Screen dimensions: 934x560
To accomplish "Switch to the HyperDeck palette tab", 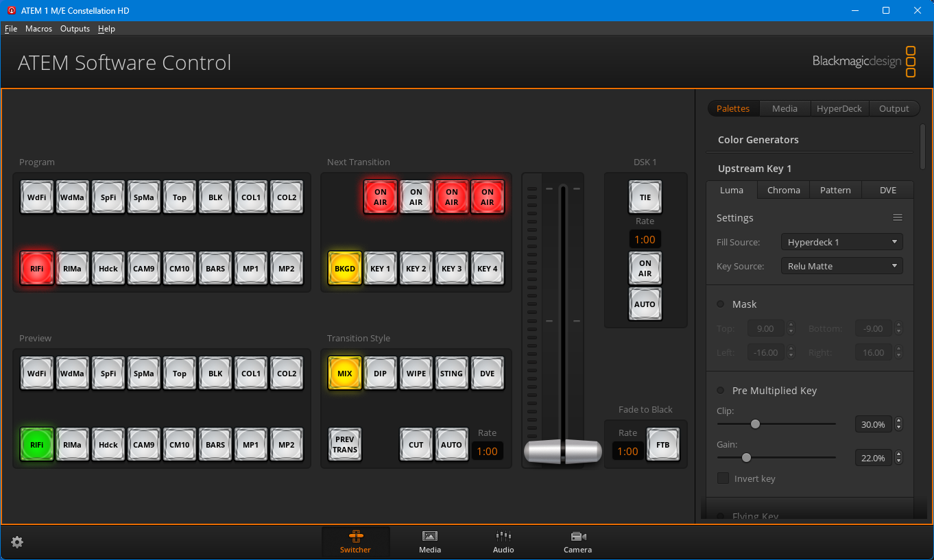I will click(839, 108).
